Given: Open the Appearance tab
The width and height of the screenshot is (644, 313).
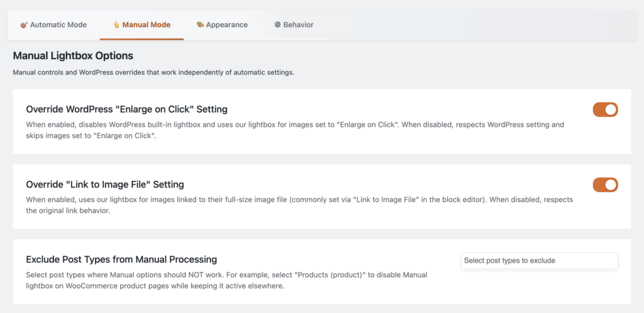Looking at the screenshot, I should (x=226, y=25).
